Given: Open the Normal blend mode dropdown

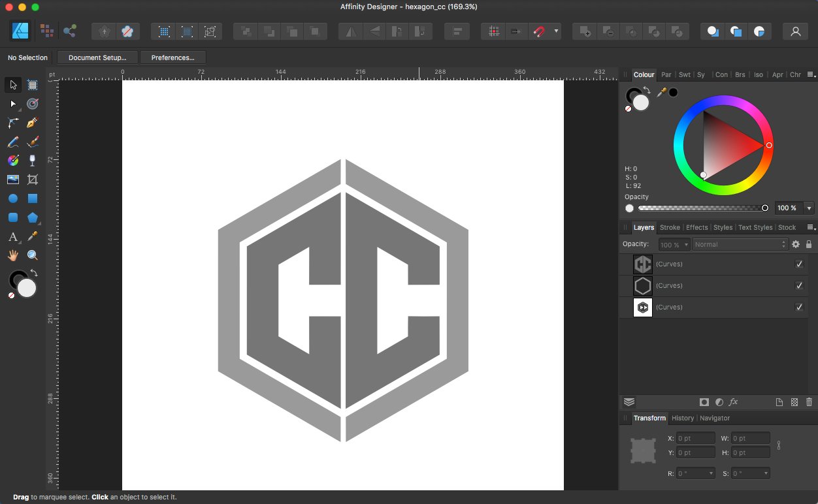Looking at the screenshot, I should (739, 244).
